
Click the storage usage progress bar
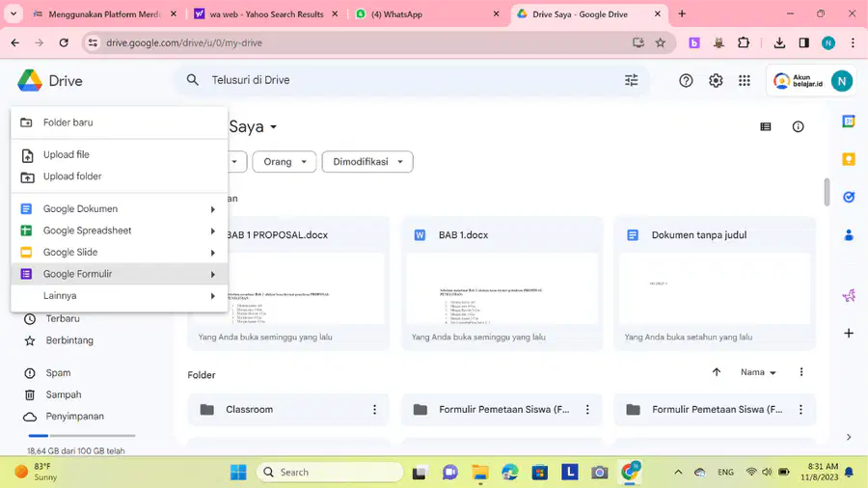(x=81, y=435)
